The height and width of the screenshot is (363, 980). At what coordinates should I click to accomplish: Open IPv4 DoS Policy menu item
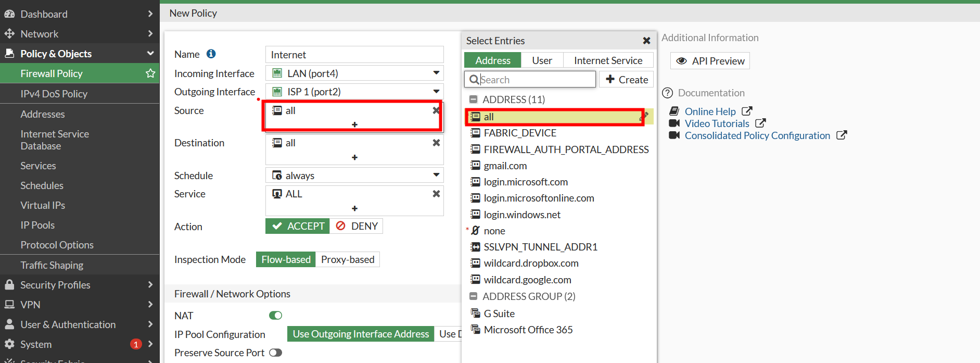pos(54,94)
